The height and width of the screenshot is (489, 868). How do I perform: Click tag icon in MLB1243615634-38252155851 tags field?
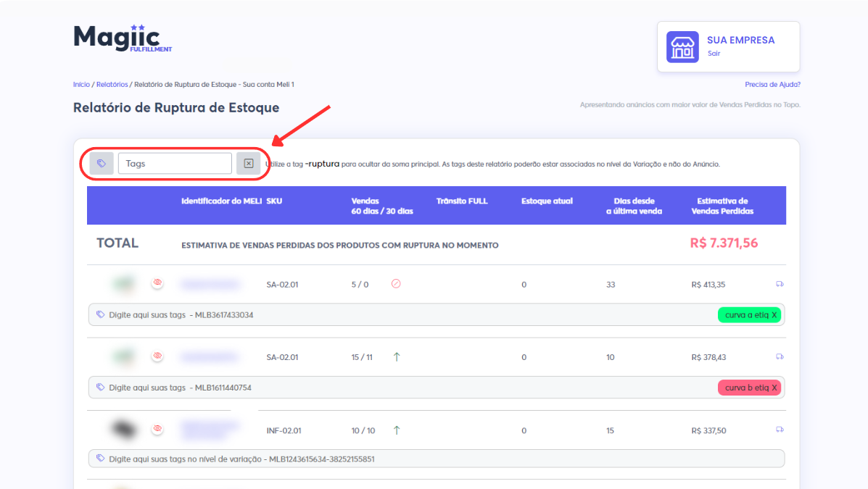(x=100, y=458)
